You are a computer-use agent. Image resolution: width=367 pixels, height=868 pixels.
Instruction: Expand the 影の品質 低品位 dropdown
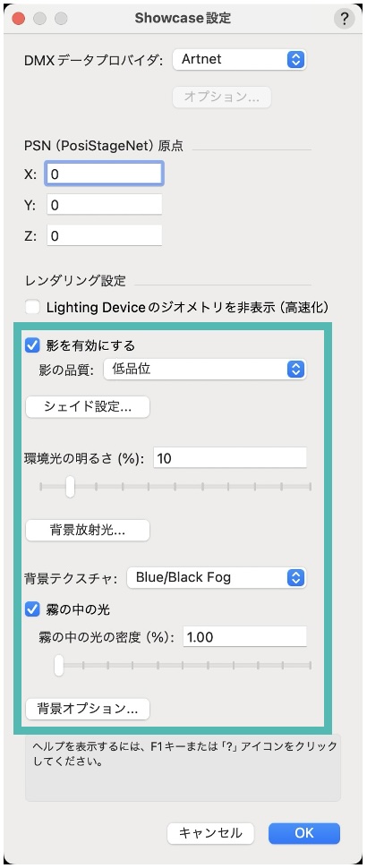tap(205, 370)
